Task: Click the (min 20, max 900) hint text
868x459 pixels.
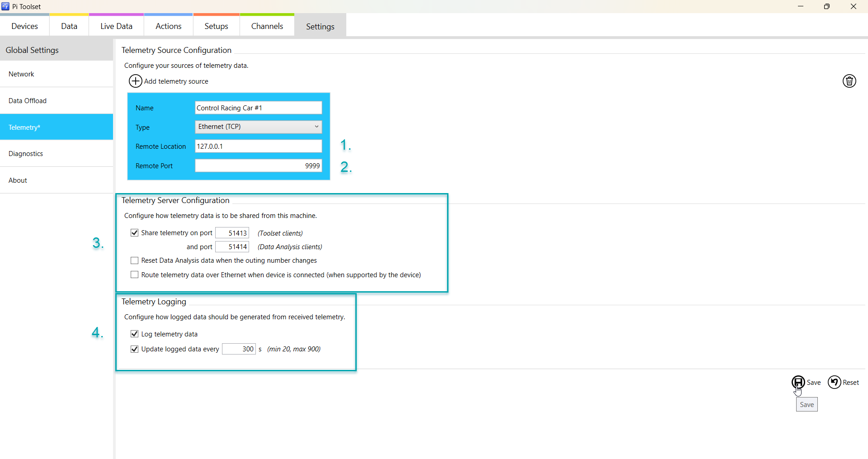Action: [x=294, y=349]
